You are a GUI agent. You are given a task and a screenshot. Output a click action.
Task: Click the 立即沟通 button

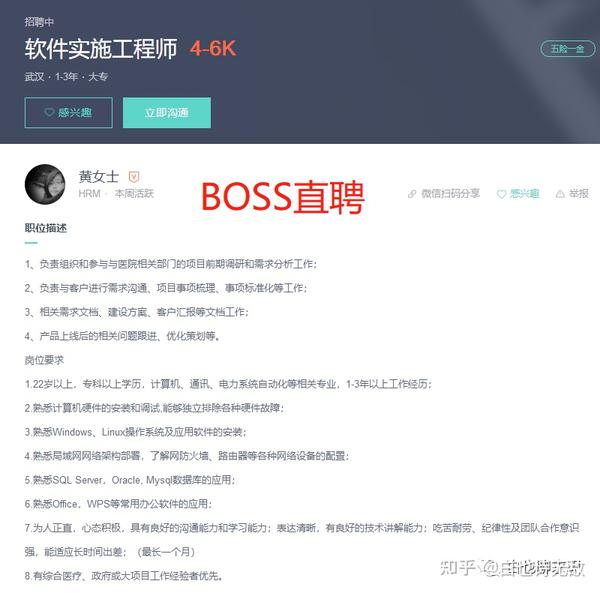[167, 112]
